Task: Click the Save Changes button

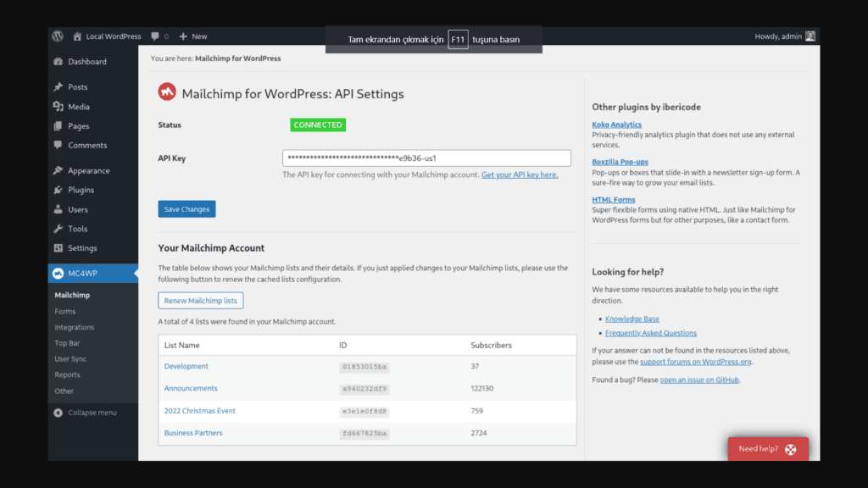Action: 186,209
